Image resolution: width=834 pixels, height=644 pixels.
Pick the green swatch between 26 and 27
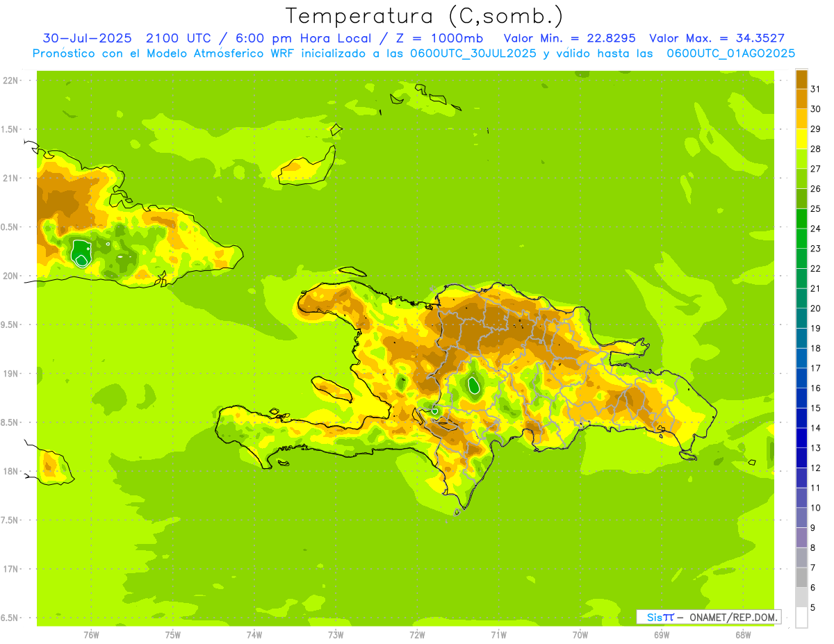coord(801,179)
